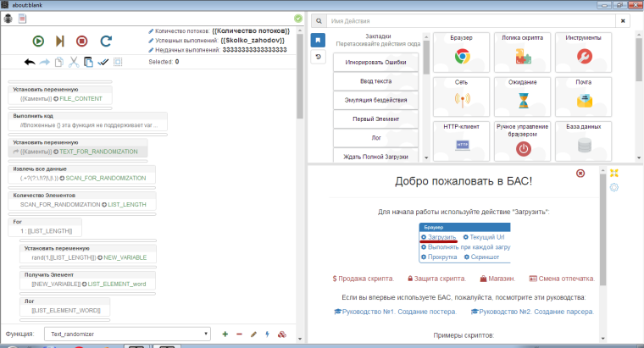644x348 pixels.
Task: Click the green plus add-function icon
Action: 225,334
